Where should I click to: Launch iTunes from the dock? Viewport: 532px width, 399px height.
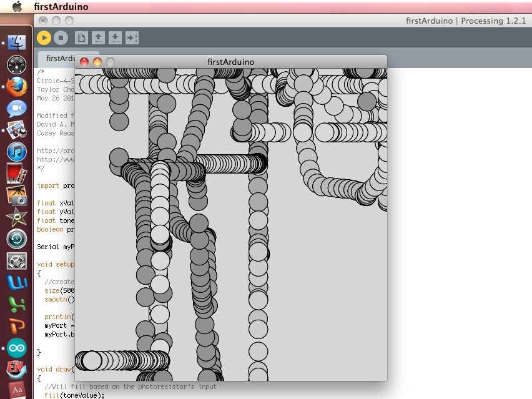click(17, 152)
